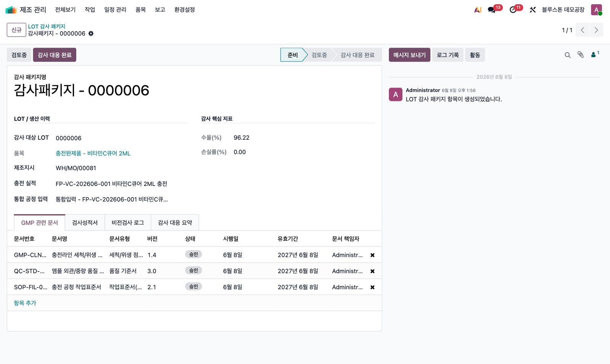Delete the QC-STD document row

coord(372,271)
